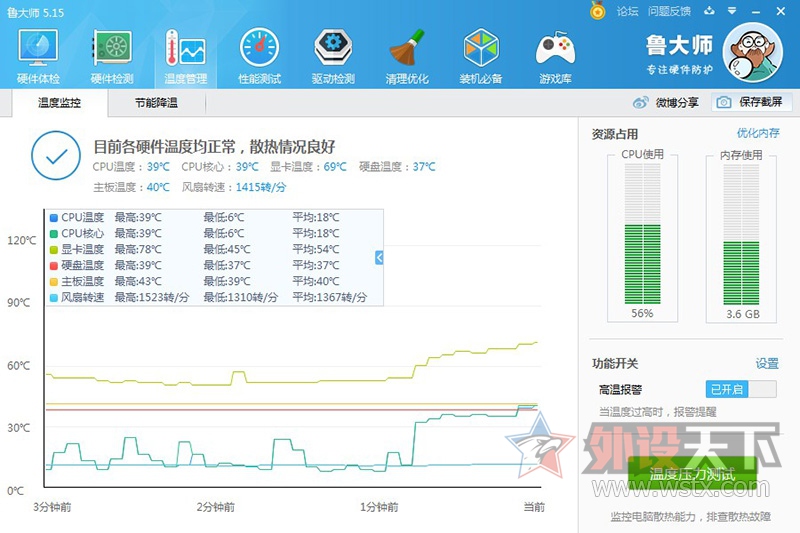Click the cyan 风扇转速 legend swatch
This screenshot has width=800, height=533.
[x=54, y=297]
